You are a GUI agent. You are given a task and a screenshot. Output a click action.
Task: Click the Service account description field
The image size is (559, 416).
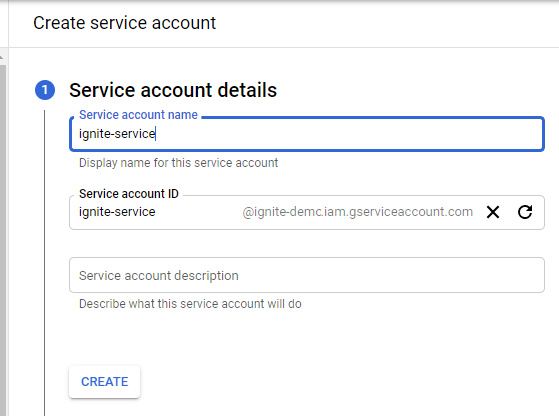point(307,275)
